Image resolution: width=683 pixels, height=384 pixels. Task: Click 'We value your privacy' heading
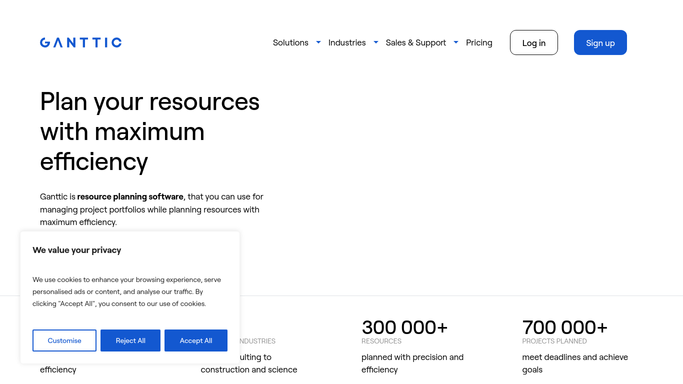77,250
